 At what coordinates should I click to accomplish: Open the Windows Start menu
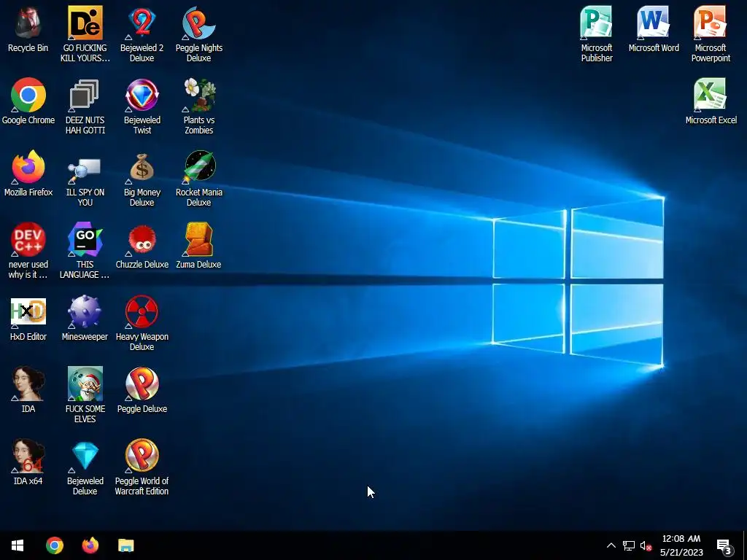(x=18, y=545)
